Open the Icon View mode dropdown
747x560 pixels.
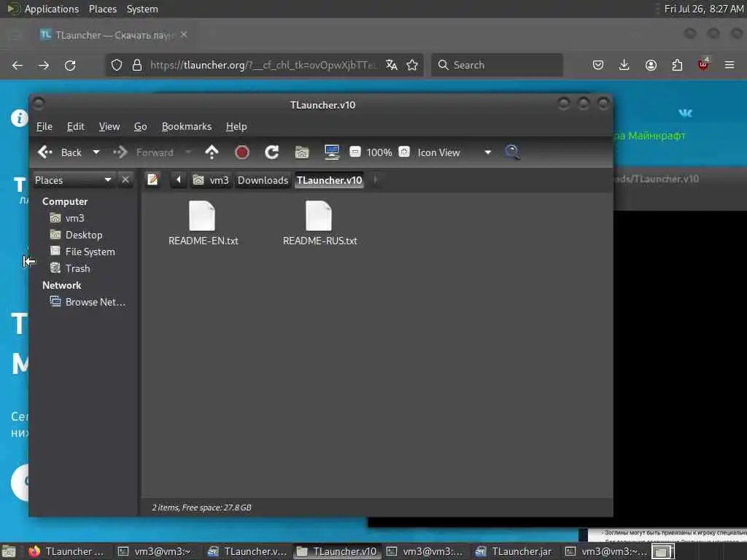454,152
